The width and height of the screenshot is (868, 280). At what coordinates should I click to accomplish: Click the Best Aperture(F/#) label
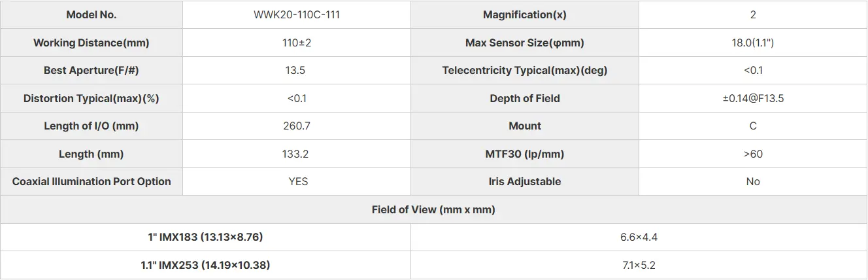click(x=92, y=71)
